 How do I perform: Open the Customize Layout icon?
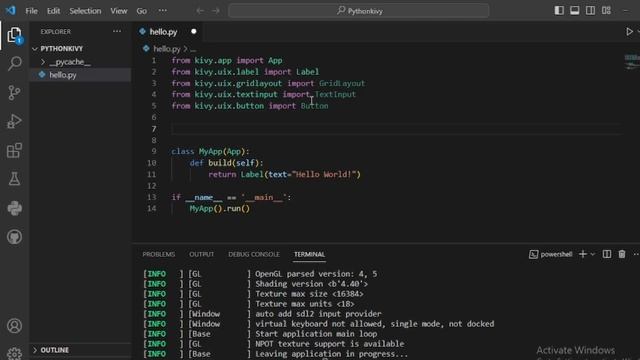(x=607, y=11)
